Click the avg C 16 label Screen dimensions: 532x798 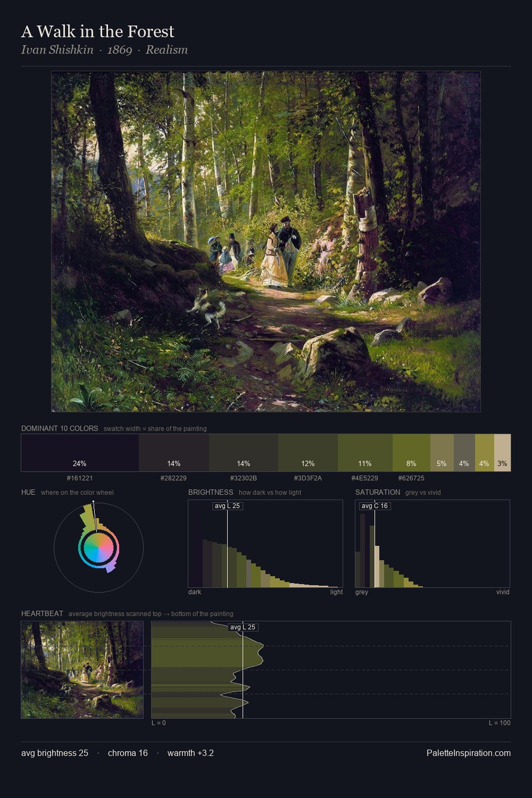[375, 506]
